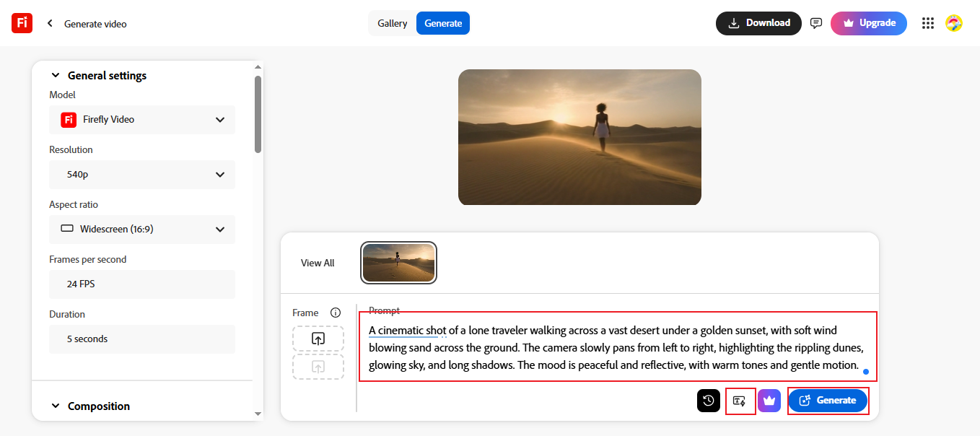Open the Resolution dropdown set to 540p
This screenshot has width=980, height=436.
141,174
